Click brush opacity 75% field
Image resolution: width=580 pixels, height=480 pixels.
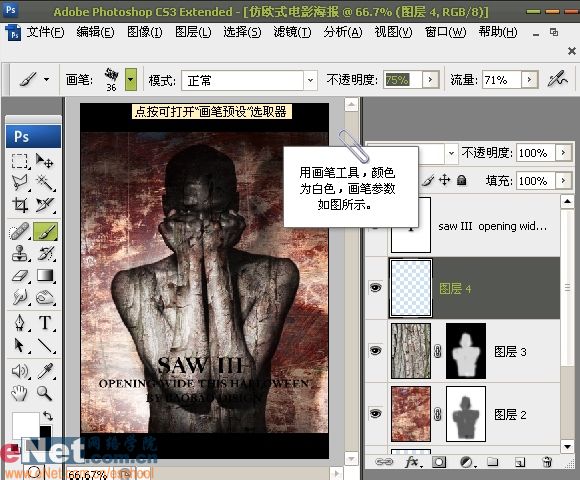(x=402, y=80)
